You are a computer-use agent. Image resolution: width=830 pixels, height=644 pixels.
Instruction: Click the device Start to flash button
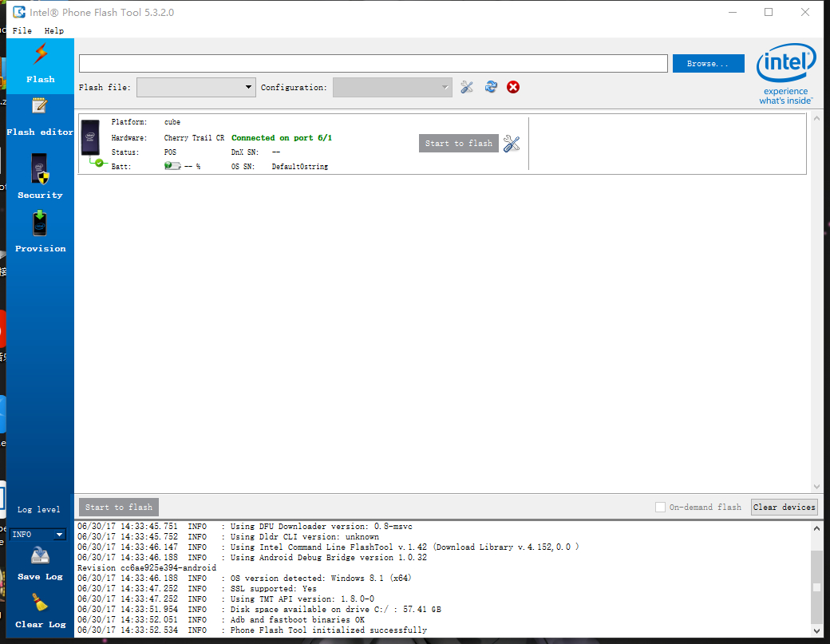(x=458, y=144)
